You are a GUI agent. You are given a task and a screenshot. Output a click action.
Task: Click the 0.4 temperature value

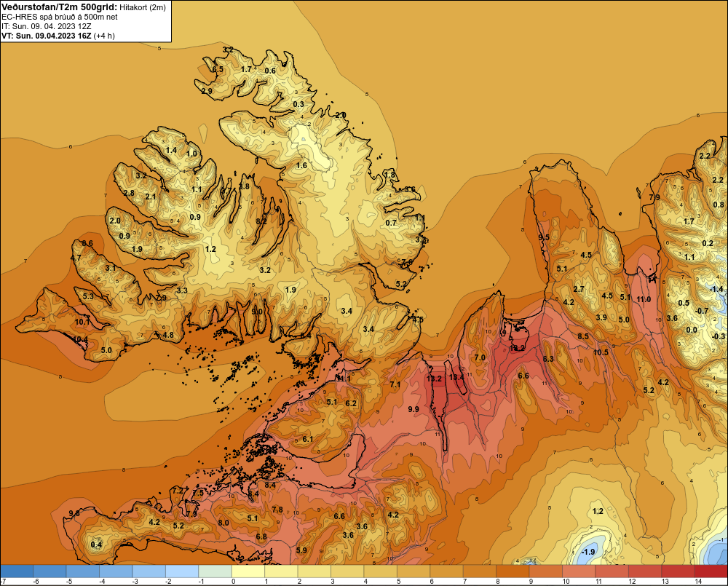pos(96,545)
